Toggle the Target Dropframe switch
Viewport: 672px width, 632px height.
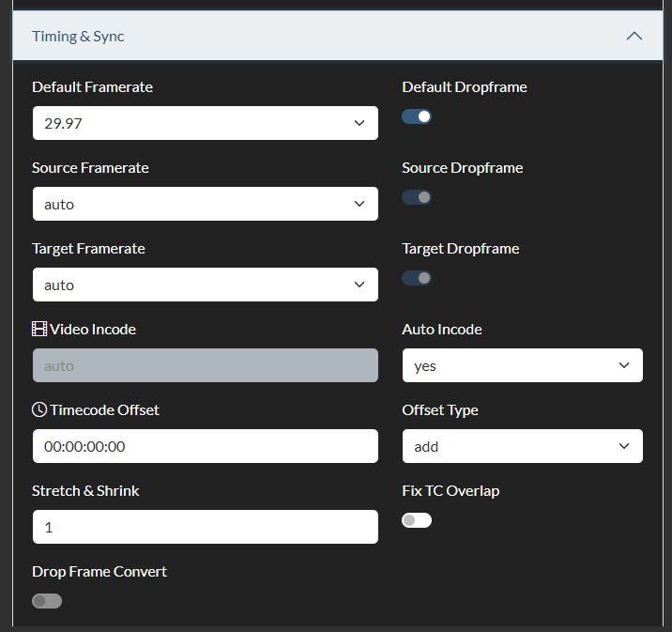[417, 278]
